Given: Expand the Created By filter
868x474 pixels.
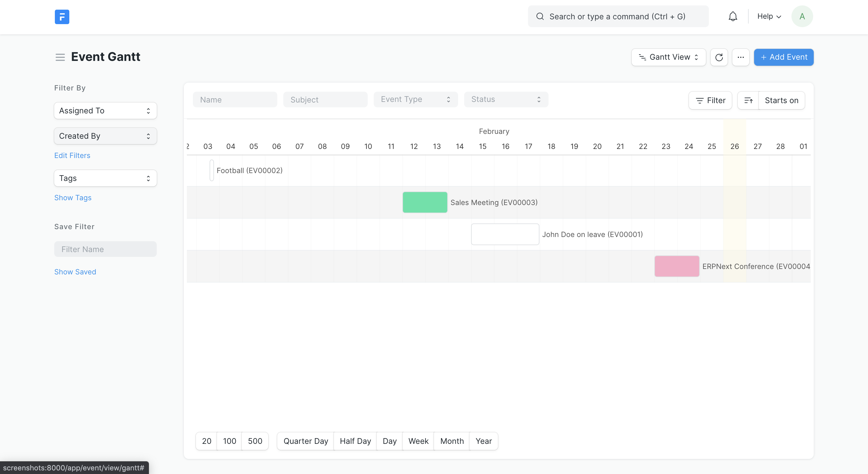Looking at the screenshot, I should click(105, 136).
